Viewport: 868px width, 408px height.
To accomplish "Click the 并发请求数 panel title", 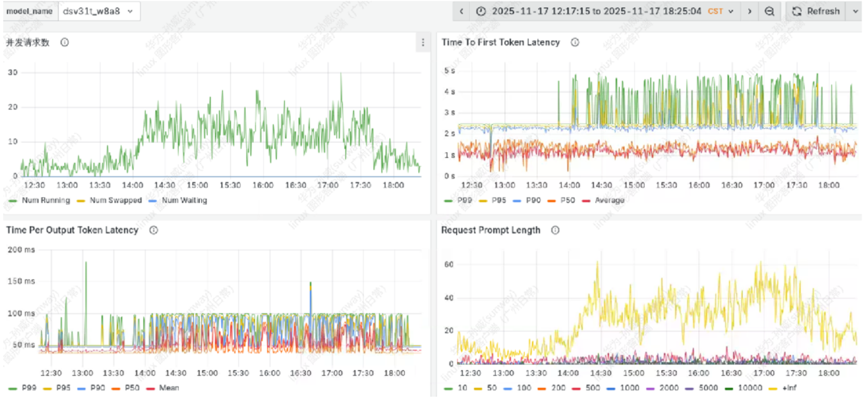I will pyautogui.click(x=28, y=42).
